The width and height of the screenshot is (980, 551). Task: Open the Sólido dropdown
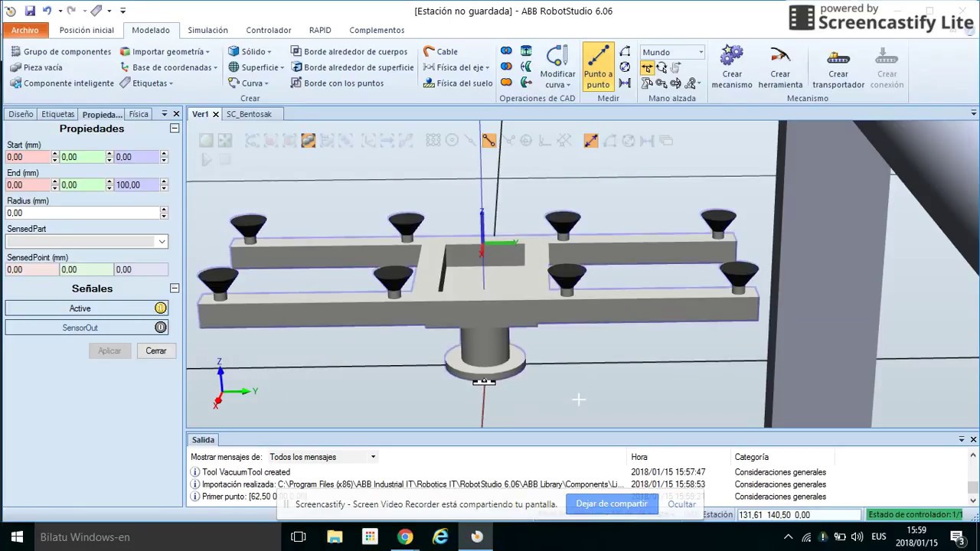point(250,51)
